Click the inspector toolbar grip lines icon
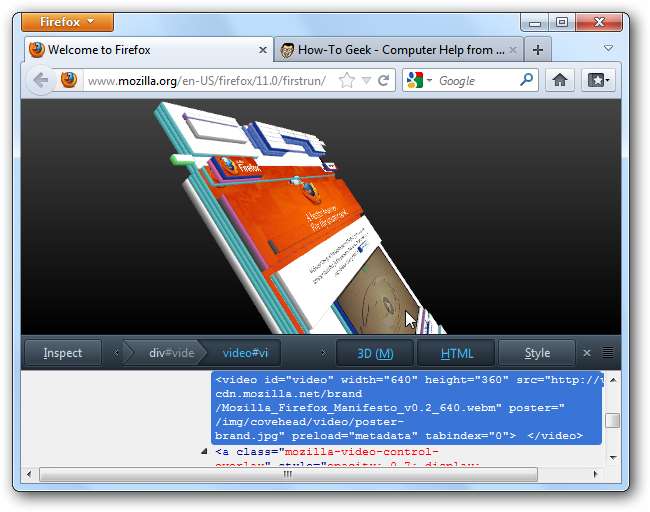The image size is (650, 512). [x=608, y=352]
